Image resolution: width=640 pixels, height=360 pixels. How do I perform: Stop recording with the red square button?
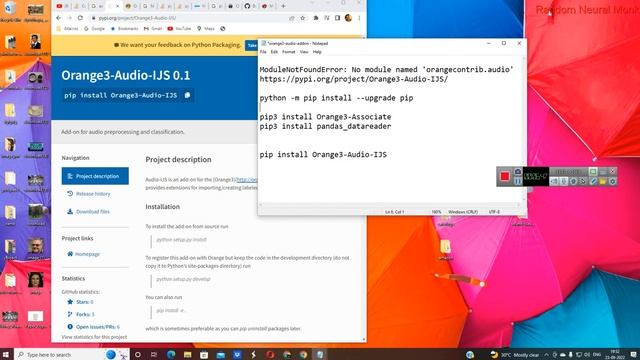505,176
